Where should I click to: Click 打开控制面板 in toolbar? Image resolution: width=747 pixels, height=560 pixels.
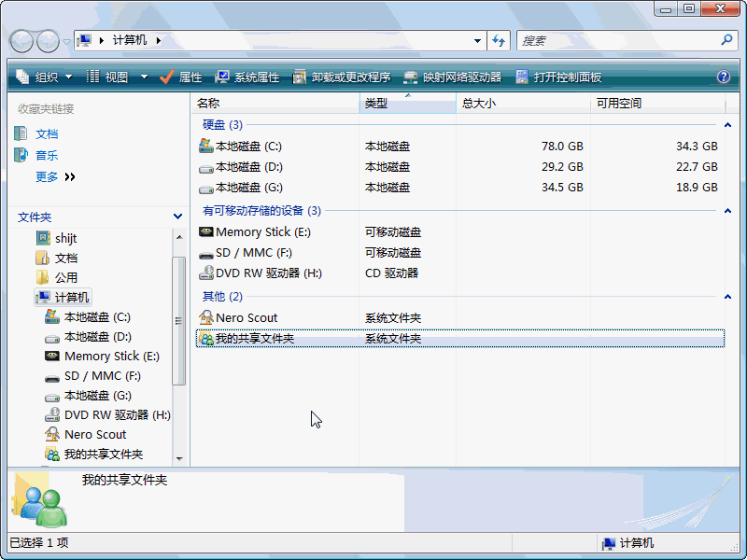558,77
